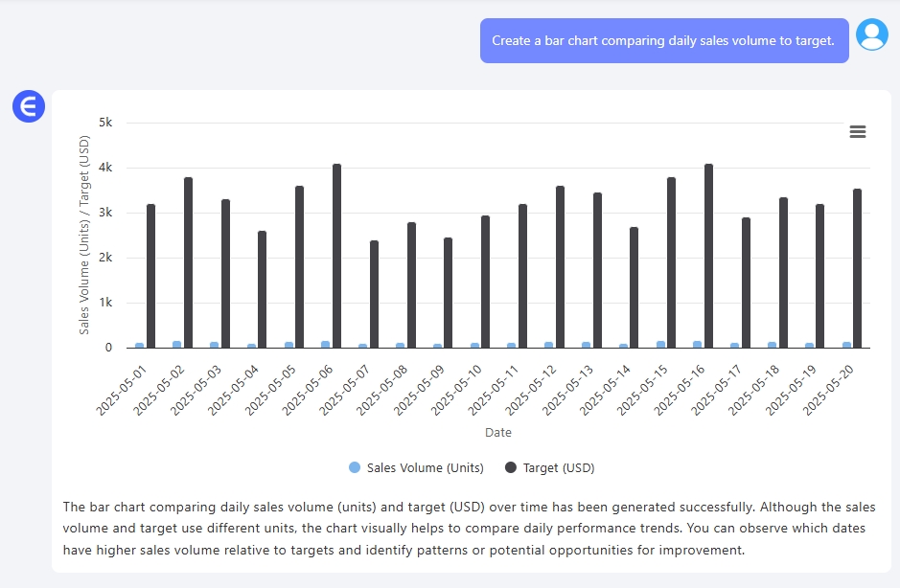Click the Target bar for 2025-05-16
This screenshot has height=588, width=900.
(708, 256)
